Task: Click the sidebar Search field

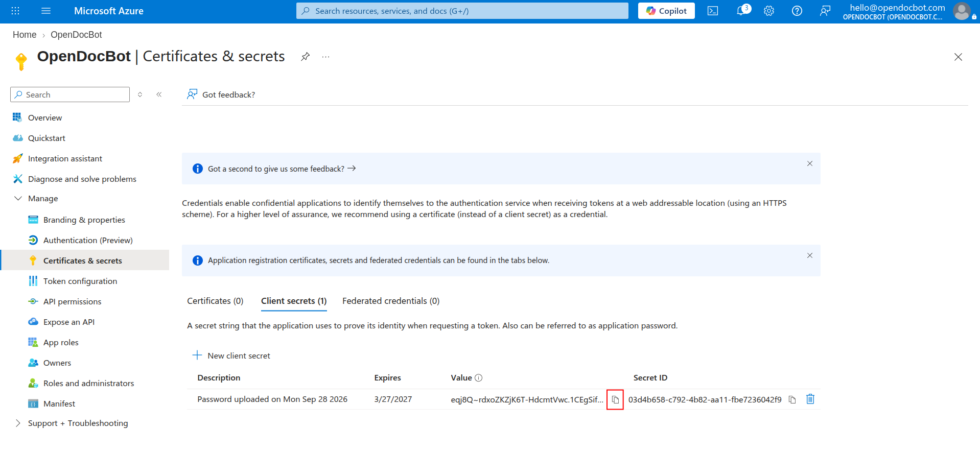Action: pos(70,94)
